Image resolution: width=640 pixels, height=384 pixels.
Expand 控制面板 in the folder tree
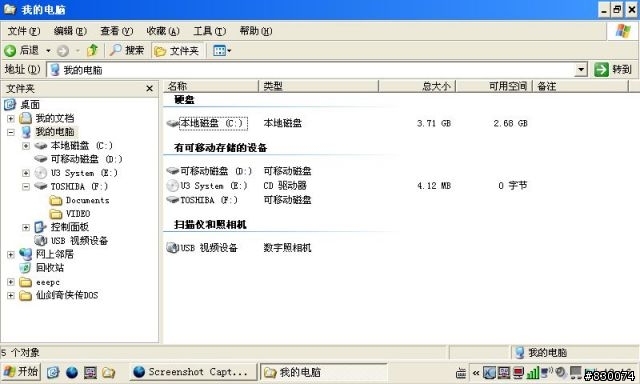(26, 227)
